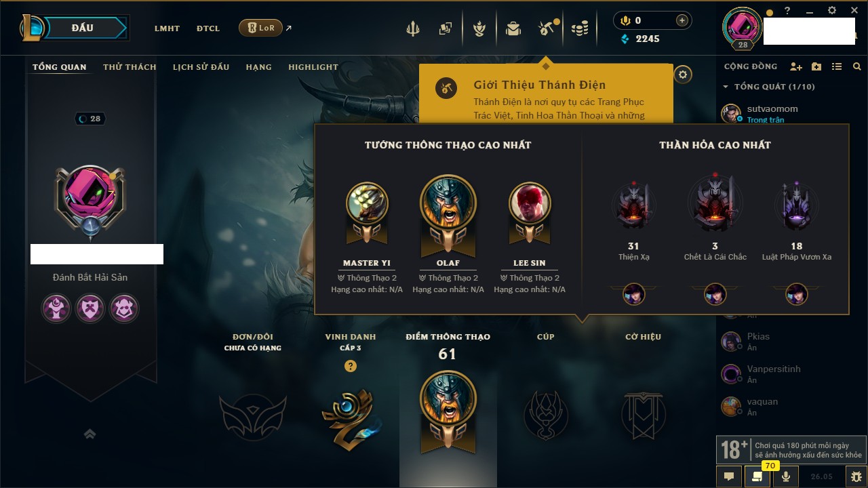Viewport: 868px width, 488px height.
Task: Open the friends search magnifier icon
Action: [x=857, y=66]
